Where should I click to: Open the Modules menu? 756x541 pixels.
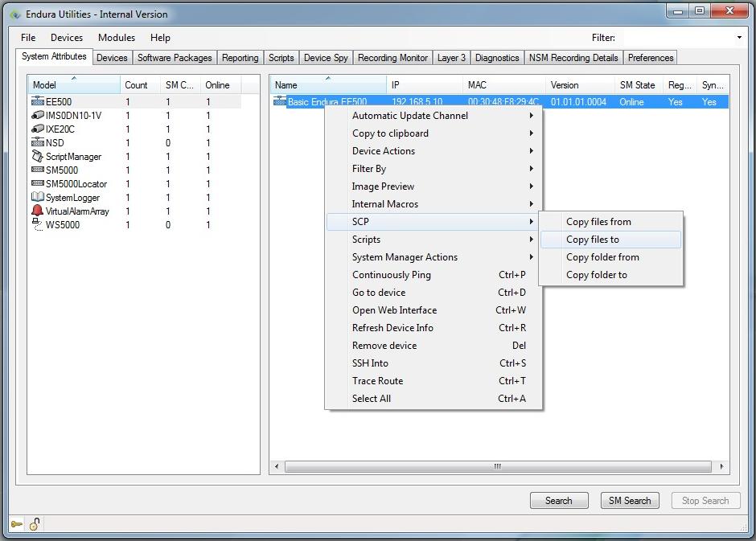tap(117, 38)
